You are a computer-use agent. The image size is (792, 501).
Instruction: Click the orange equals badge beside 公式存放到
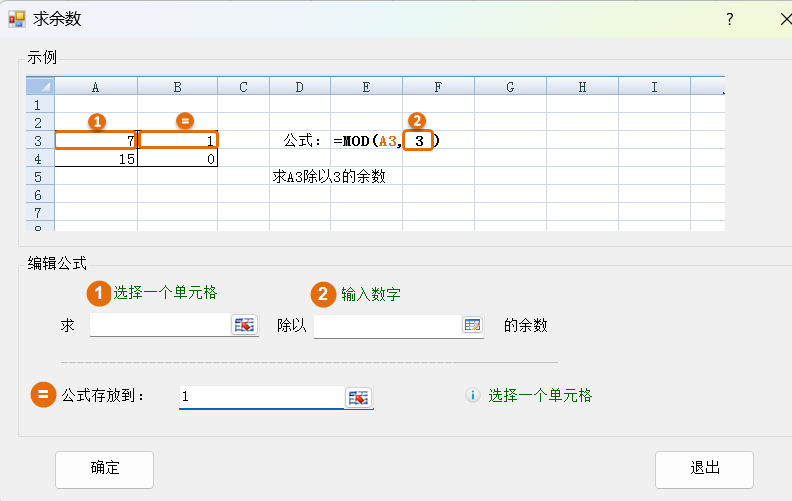pyautogui.click(x=43, y=395)
